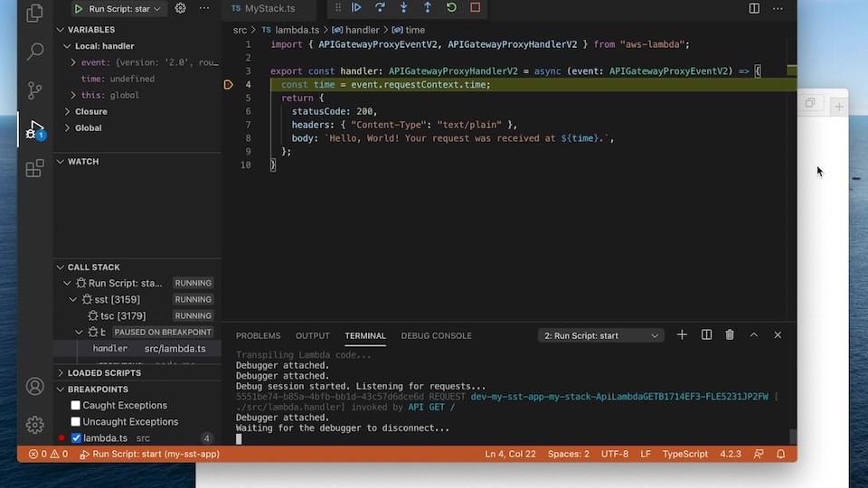Open the terminal selector dropdown
The width and height of the screenshot is (868, 488).
601,335
